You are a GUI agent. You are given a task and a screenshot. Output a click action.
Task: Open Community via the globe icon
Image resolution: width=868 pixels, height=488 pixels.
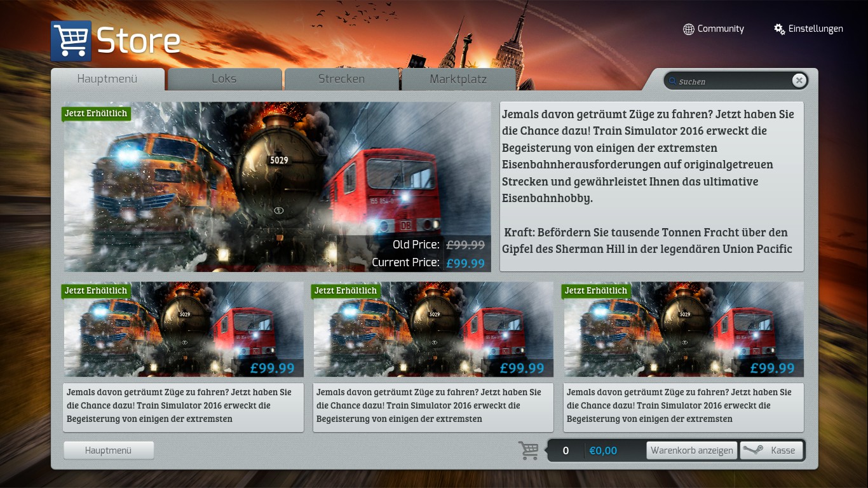pos(688,29)
